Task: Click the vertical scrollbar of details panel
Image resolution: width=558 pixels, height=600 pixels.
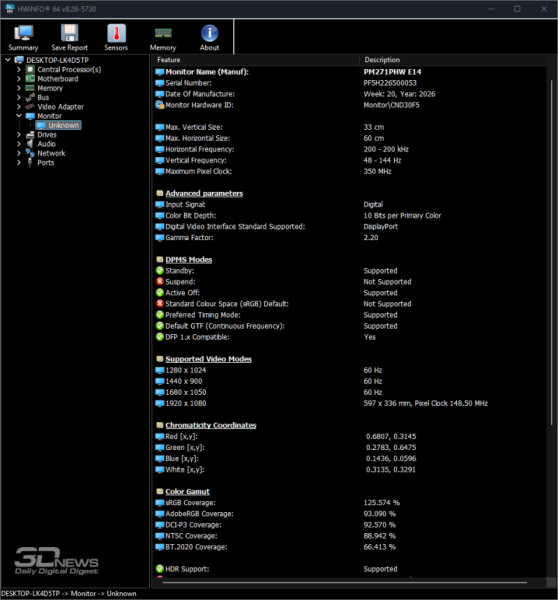Action: pyautogui.click(x=551, y=253)
